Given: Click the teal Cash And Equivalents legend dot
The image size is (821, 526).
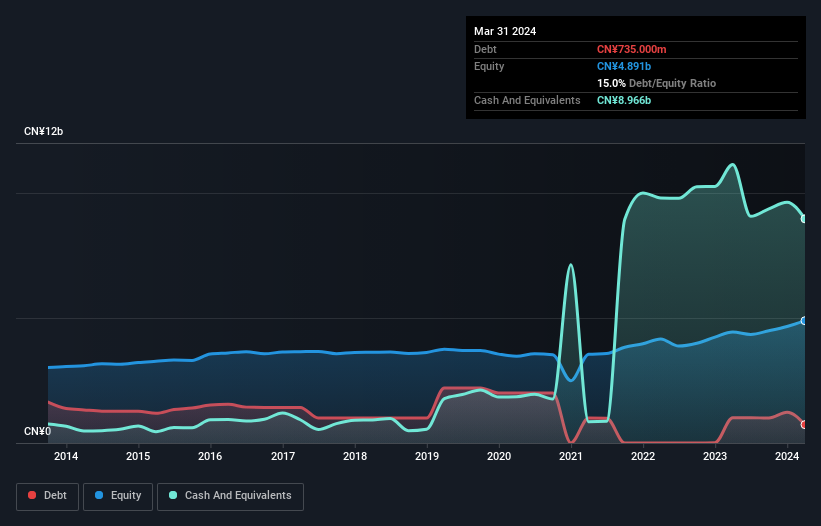Looking at the screenshot, I should point(173,495).
